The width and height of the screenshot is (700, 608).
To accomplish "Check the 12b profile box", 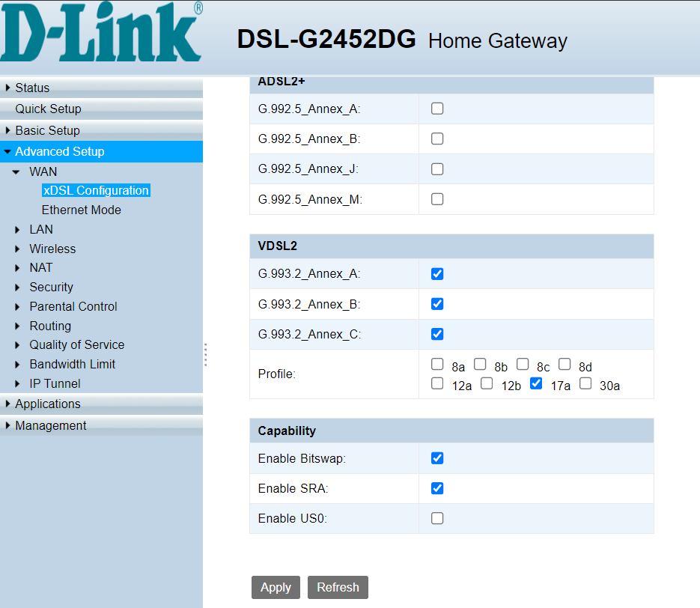I will tap(487, 383).
